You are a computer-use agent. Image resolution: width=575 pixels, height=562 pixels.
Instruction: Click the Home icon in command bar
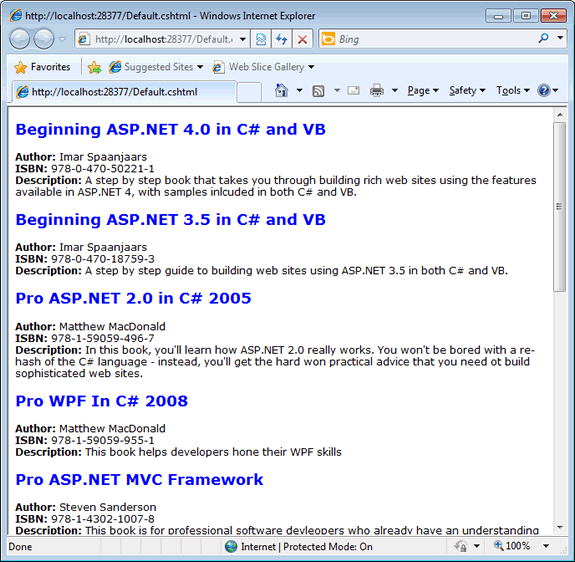coord(281,90)
